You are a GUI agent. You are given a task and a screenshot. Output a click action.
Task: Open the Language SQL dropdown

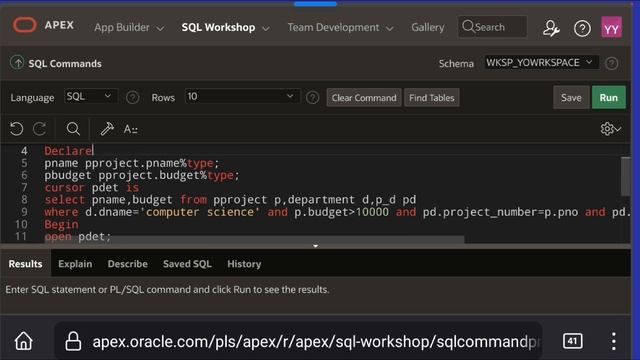(91, 96)
